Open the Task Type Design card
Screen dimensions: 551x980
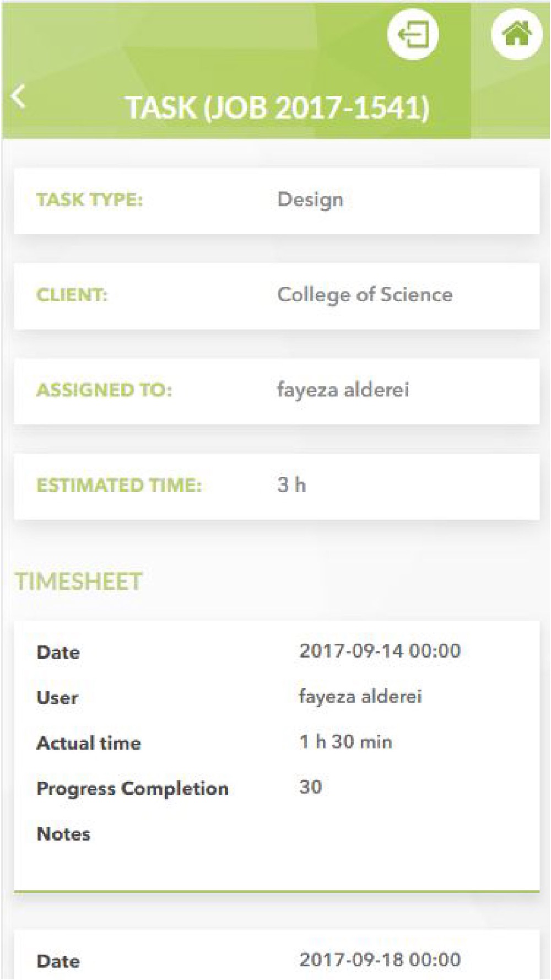coord(277,201)
